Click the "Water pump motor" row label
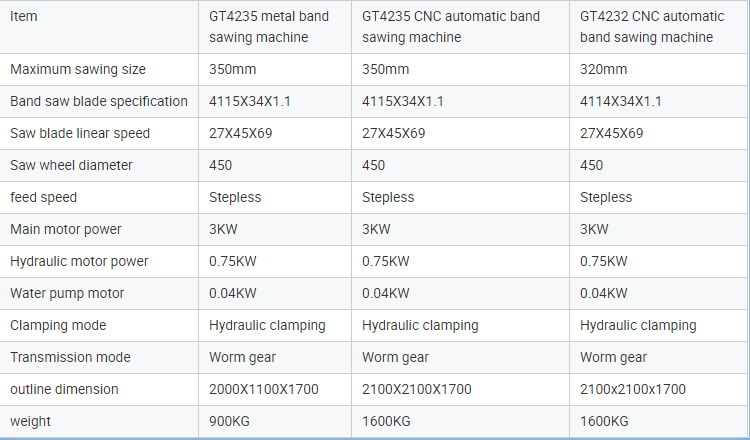 point(67,294)
